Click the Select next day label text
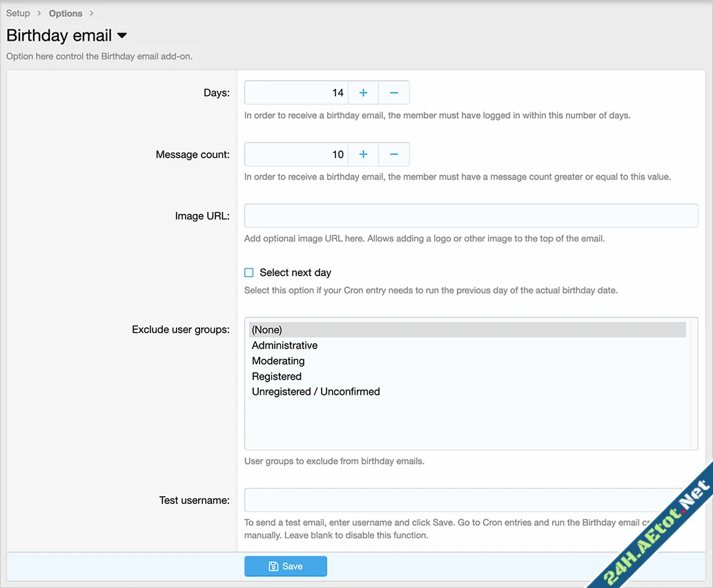713x588 pixels. point(295,273)
